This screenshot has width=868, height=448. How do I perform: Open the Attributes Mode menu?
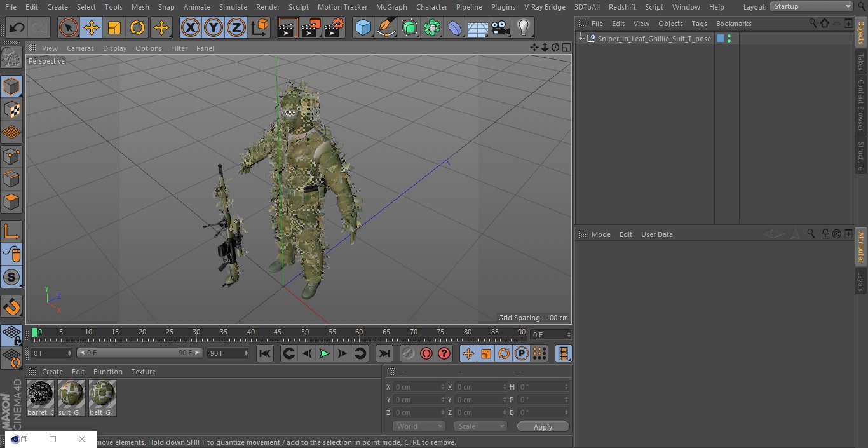(600, 234)
